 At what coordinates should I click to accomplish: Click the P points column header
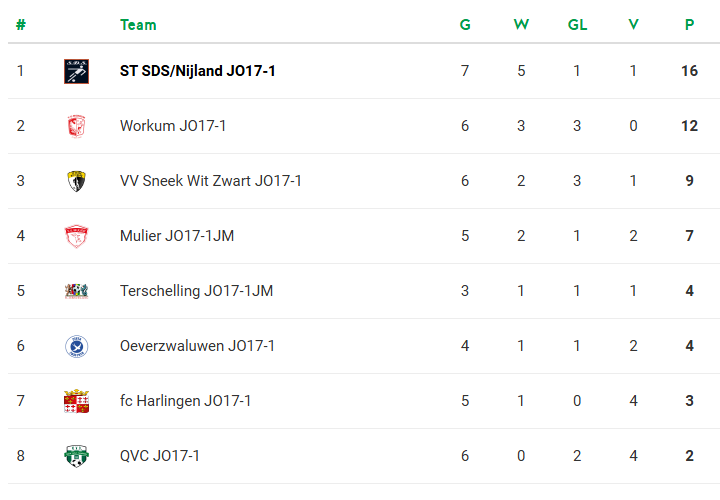pyautogui.click(x=689, y=25)
